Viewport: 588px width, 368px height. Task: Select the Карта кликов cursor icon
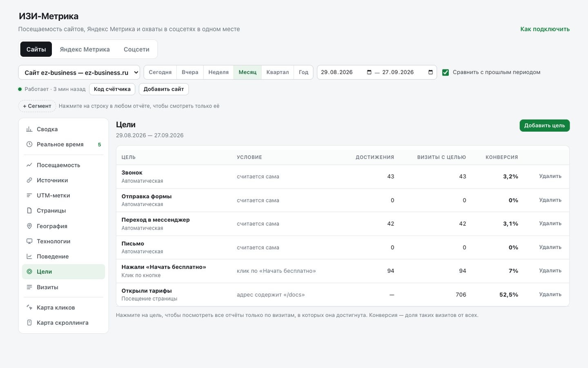click(x=29, y=307)
